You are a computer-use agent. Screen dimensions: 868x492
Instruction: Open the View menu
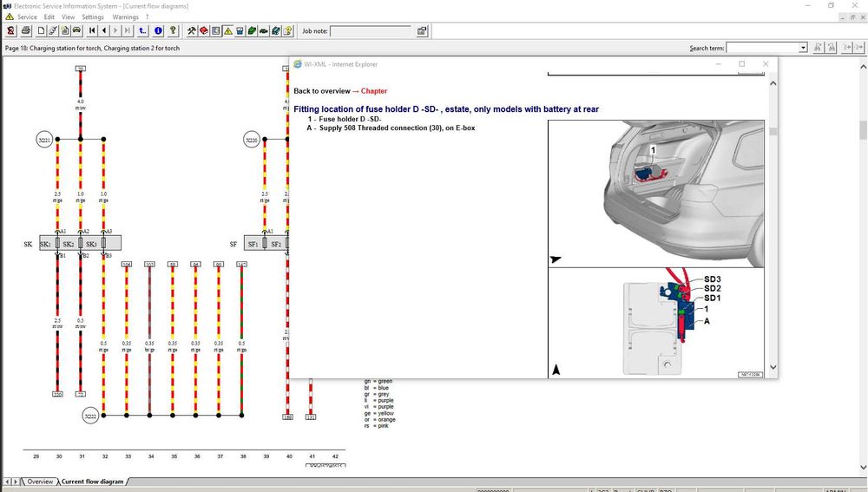[68, 17]
